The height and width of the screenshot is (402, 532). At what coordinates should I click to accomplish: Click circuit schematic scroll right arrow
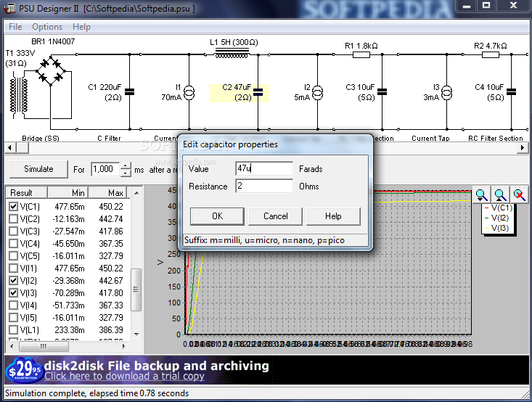(x=523, y=148)
